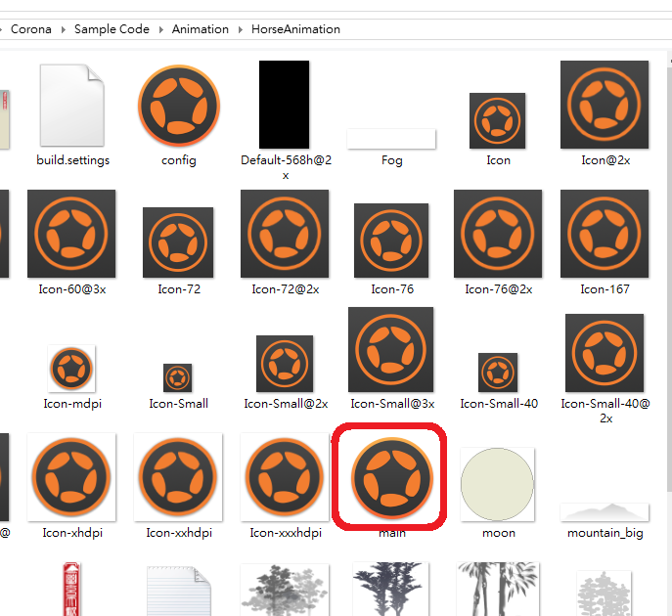Select the Icon-xxhdpi file
This screenshot has width=672, height=616.
tap(178, 477)
